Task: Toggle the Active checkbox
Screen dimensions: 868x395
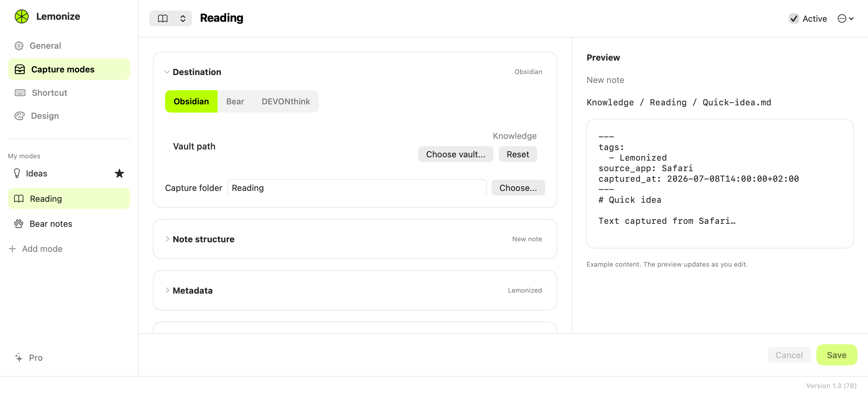Action: [x=794, y=18]
